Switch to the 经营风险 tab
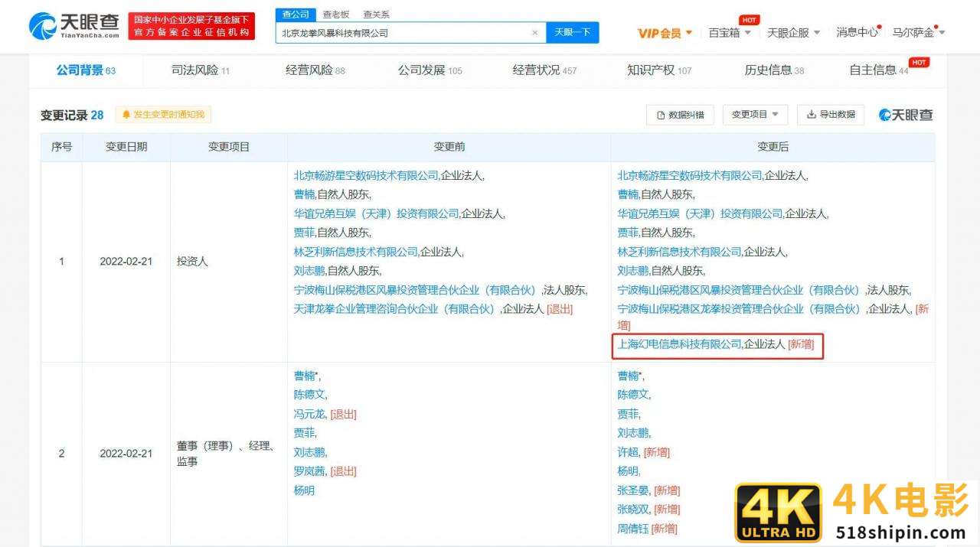Viewport: 980px width, 547px height. (315, 70)
